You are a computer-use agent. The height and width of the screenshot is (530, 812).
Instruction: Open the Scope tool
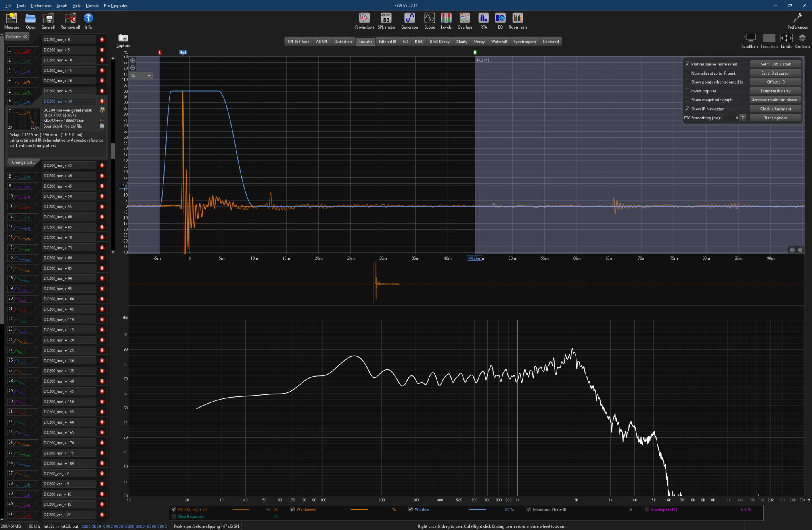(x=429, y=21)
